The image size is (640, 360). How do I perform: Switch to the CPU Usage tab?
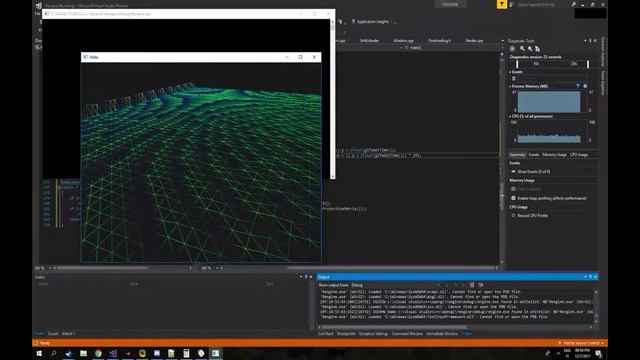coord(579,155)
